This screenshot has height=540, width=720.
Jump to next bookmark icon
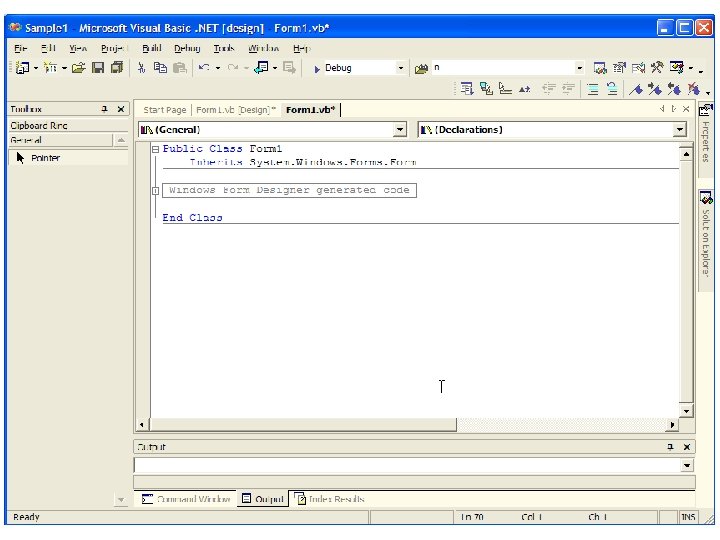(655, 89)
